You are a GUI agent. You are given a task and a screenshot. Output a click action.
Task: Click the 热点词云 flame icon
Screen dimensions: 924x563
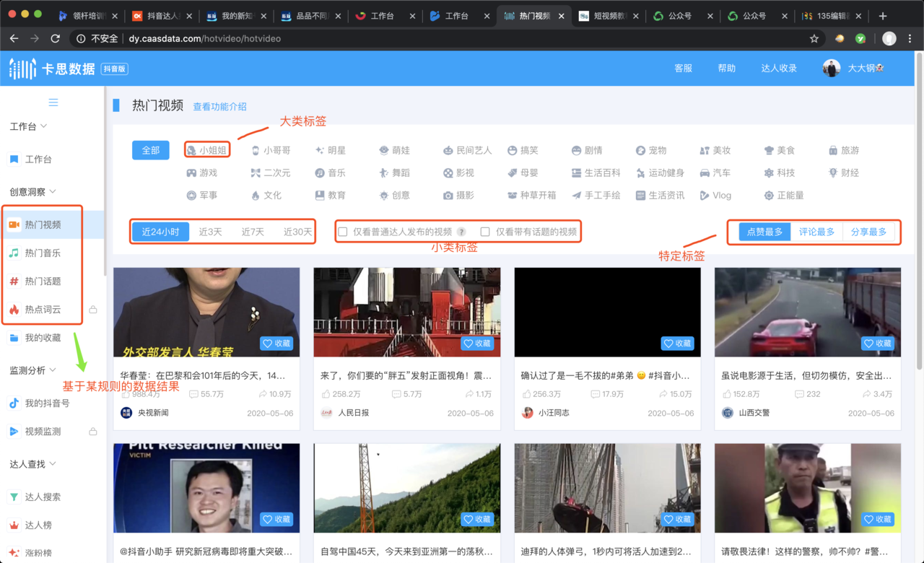pos(14,310)
